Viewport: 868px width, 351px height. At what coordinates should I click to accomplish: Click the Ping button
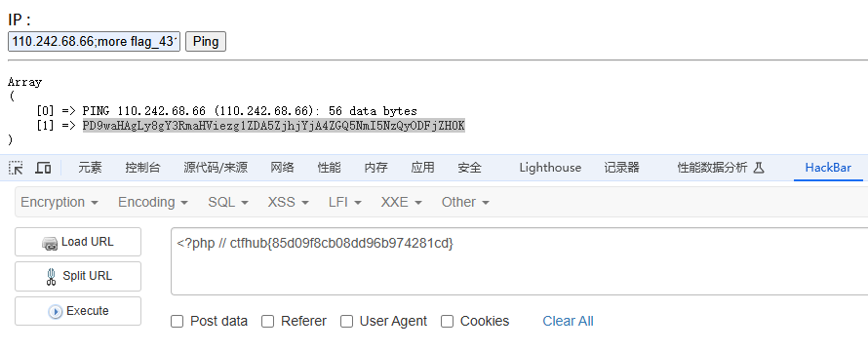[206, 42]
